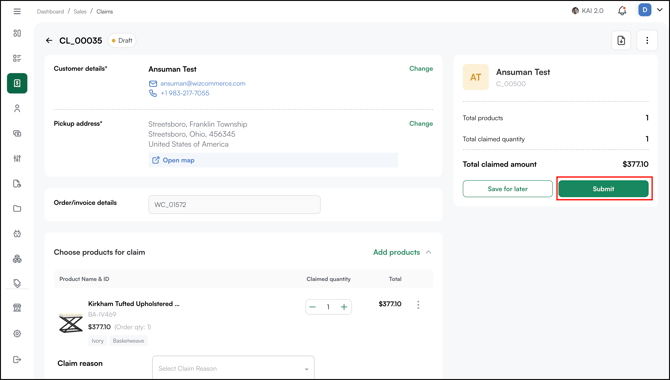Submit the claim
The image size is (670, 380).
click(x=603, y=189)
